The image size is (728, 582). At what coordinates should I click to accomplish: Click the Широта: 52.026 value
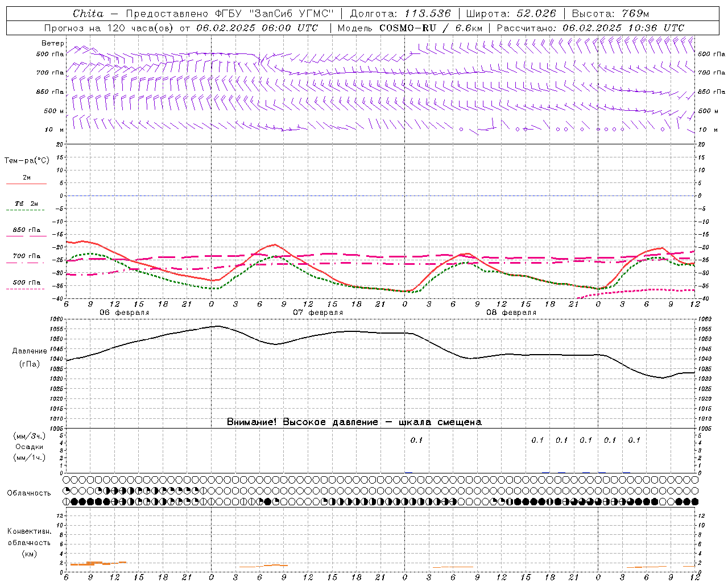pyautogui.click(x=511, y=14)
